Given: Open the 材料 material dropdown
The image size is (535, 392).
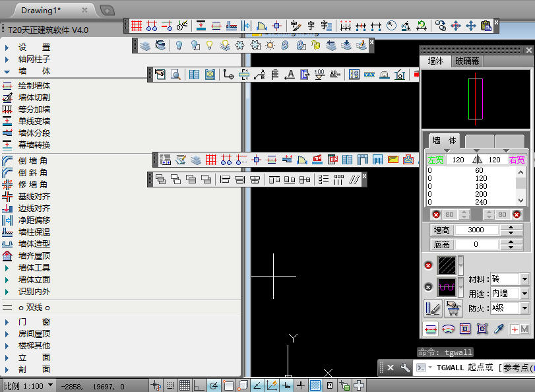Looking at the screenshot, I should click(x=524, y=279).
